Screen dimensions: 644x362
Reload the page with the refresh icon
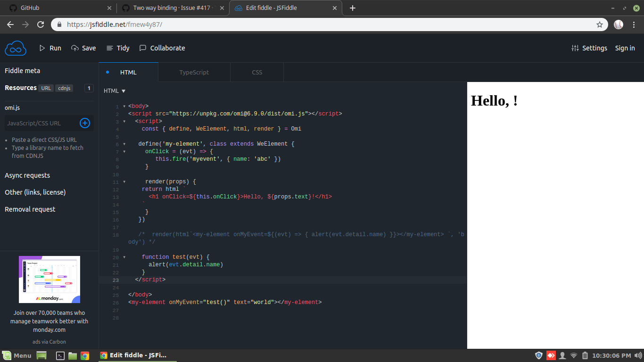pos(41,24)
